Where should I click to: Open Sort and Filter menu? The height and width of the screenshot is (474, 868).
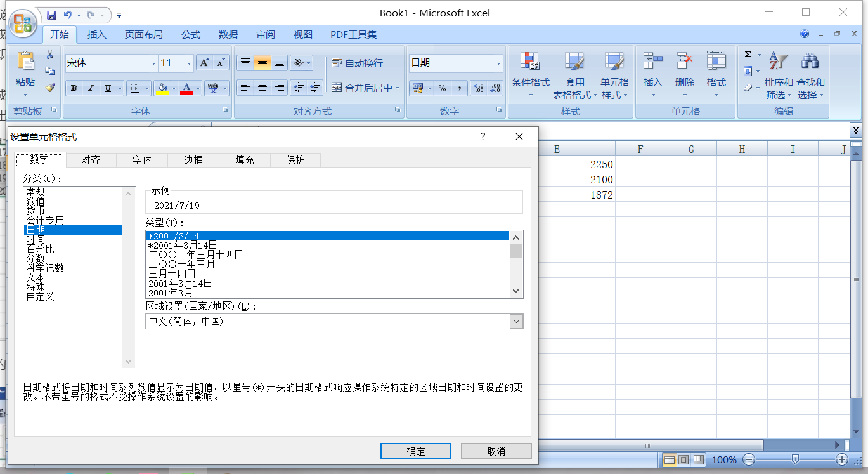[779, 76]
